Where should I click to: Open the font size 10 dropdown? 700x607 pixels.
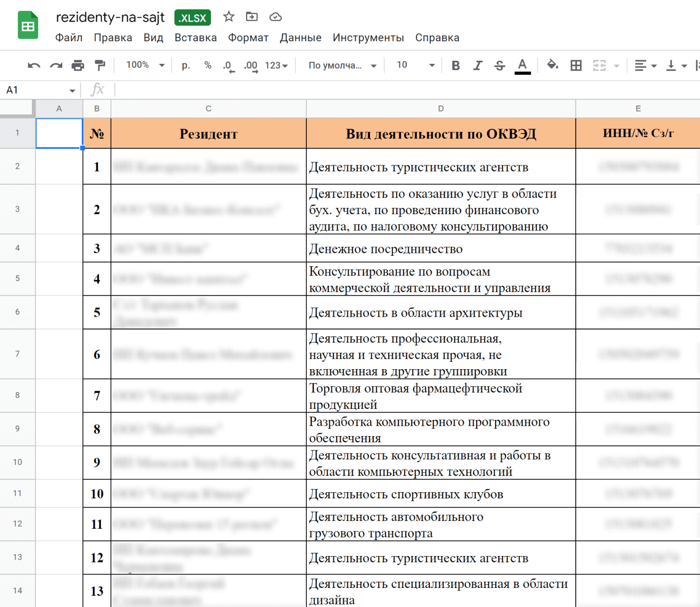click(x=415, y=65)
